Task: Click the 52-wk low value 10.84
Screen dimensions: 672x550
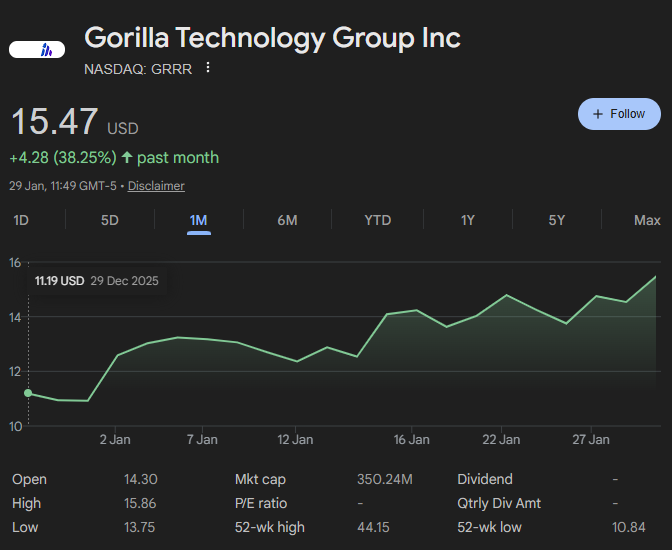Action: tap(629, 527)
